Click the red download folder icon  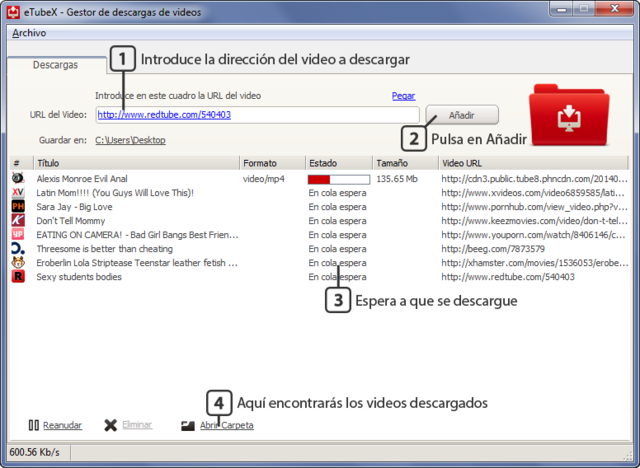click(569, 115)
